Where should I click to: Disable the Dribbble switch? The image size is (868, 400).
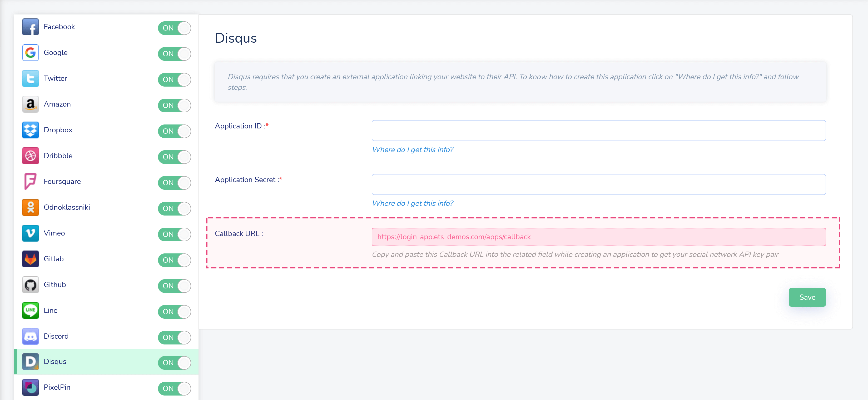coord(174,157)
